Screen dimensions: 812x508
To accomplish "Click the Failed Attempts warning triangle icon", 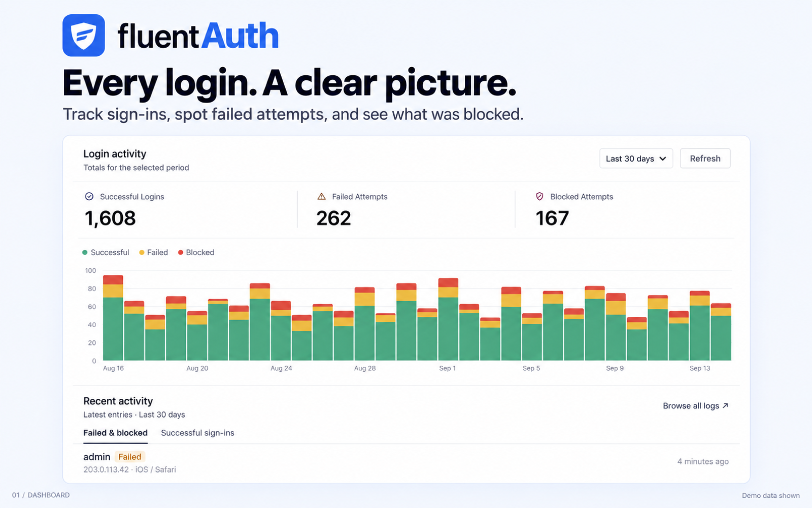I will pos(321,197).
